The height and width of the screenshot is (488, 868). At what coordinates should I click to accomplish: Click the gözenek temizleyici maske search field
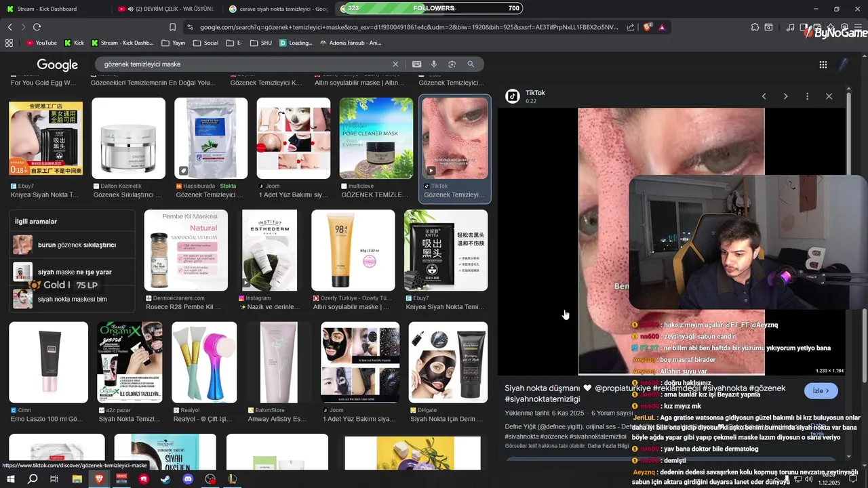click(244, 64)
